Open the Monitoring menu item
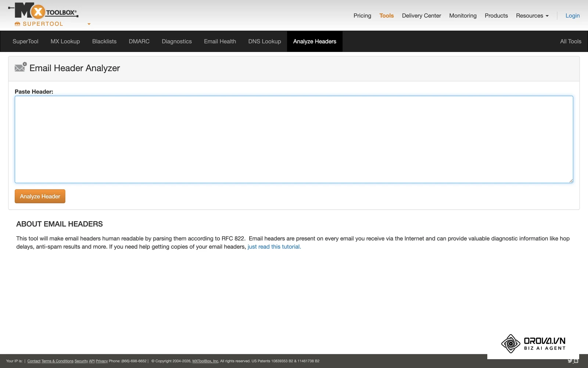 tap(463, 15)
